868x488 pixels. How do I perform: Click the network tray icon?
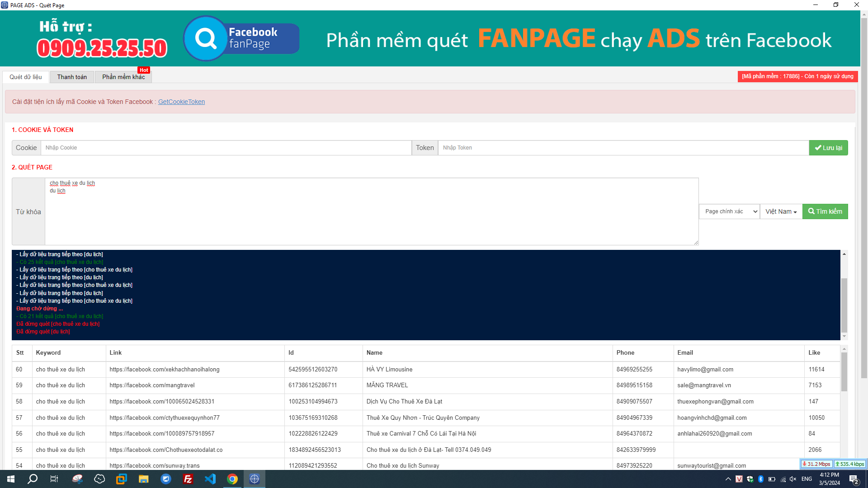783,479
